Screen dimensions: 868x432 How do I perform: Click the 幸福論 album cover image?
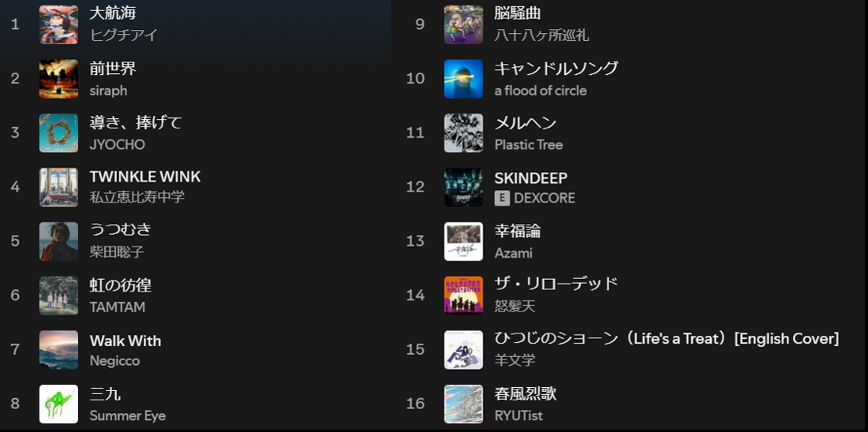[463, 241]
